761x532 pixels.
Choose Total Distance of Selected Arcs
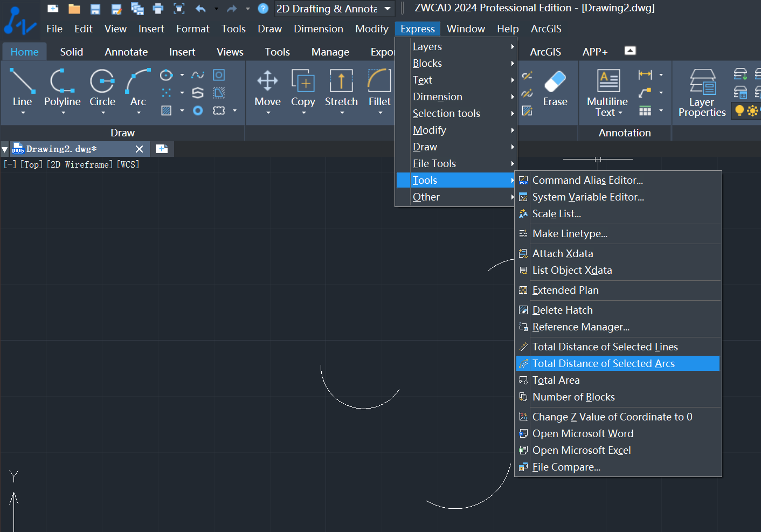click(618, 363)
